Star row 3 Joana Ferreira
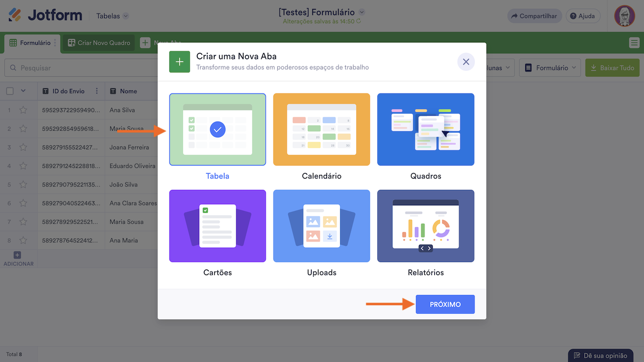Image resolution: width=644 pixels, height=362 pixels. [x=23, y=147]
